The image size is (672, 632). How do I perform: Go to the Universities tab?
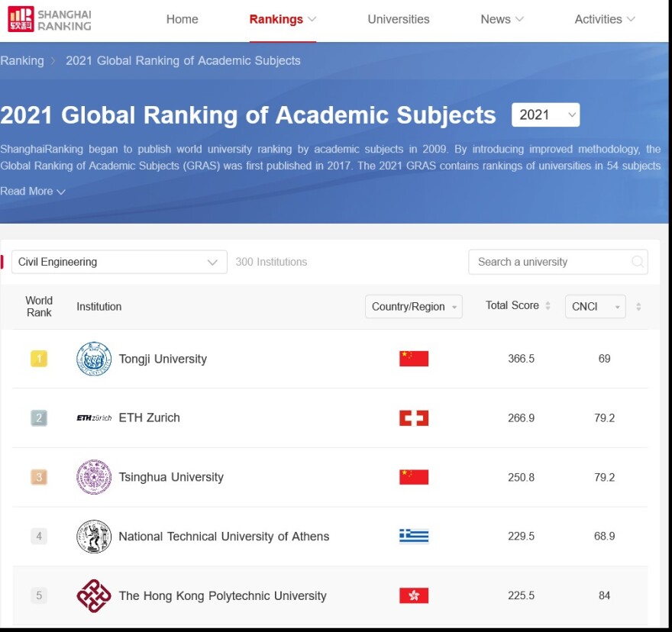[x=399, y=20]
